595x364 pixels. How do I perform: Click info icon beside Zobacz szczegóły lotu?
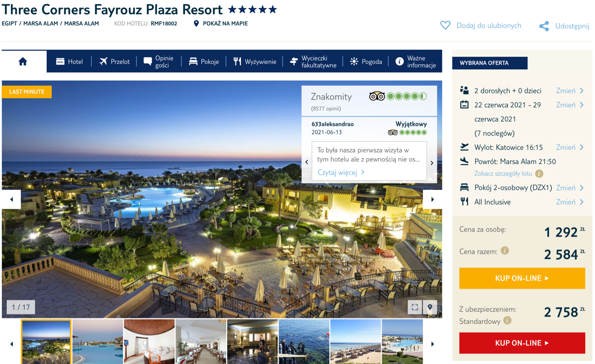click(539, 174)
